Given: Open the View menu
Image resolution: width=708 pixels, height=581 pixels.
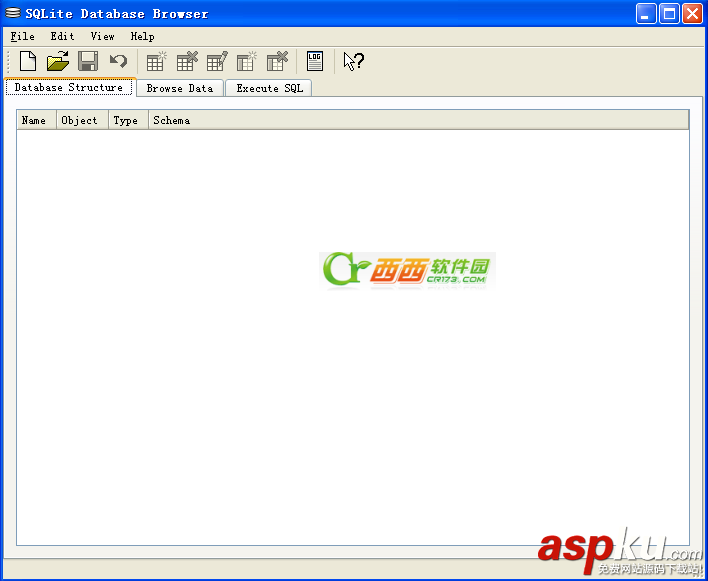Looking at the screenshot, I should pyautogui.click(x=102, y=37).
